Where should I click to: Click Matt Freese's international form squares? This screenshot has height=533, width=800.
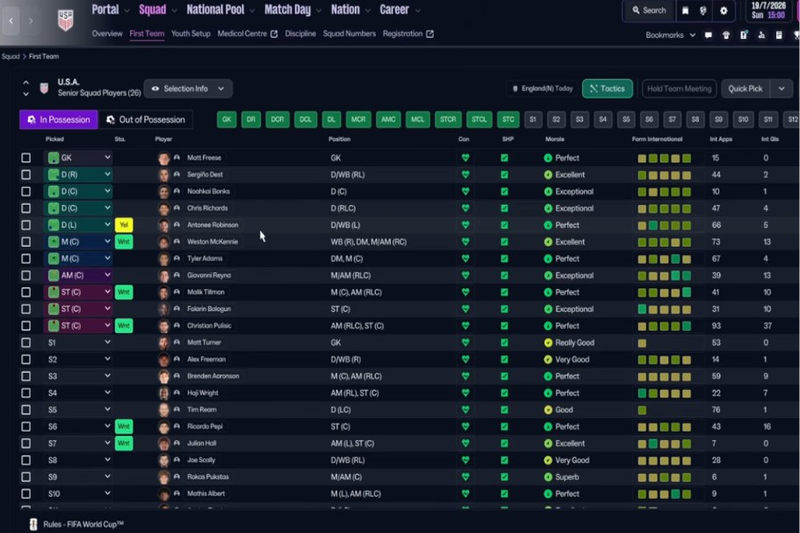click(664, 159)
